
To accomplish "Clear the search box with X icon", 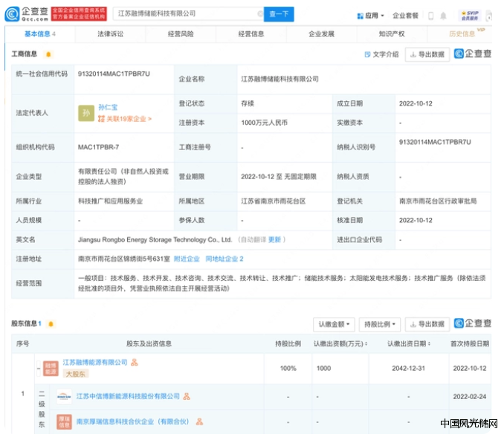I will coord(259,14).
